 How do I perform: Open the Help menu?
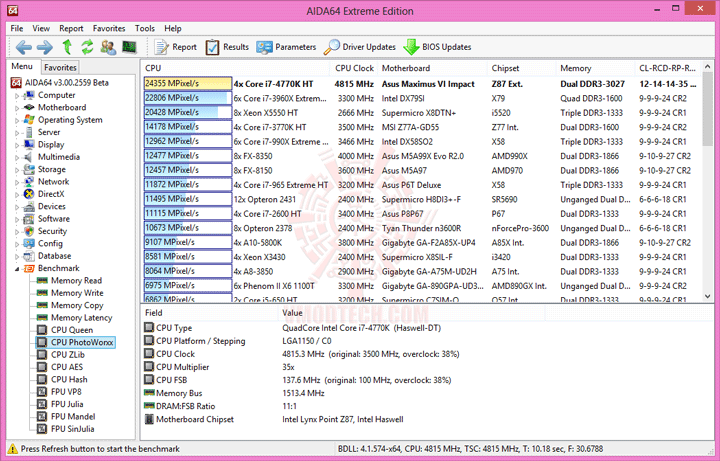[x=173, y=28]
